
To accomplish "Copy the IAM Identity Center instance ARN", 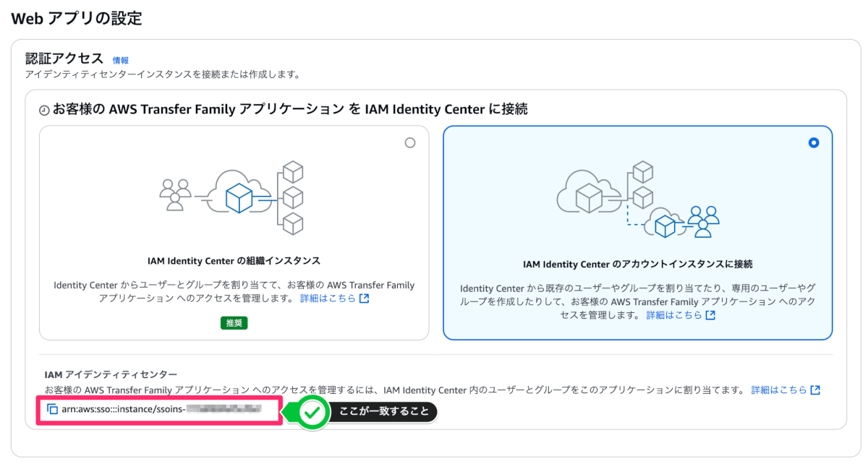I will (x=52, y=409).
